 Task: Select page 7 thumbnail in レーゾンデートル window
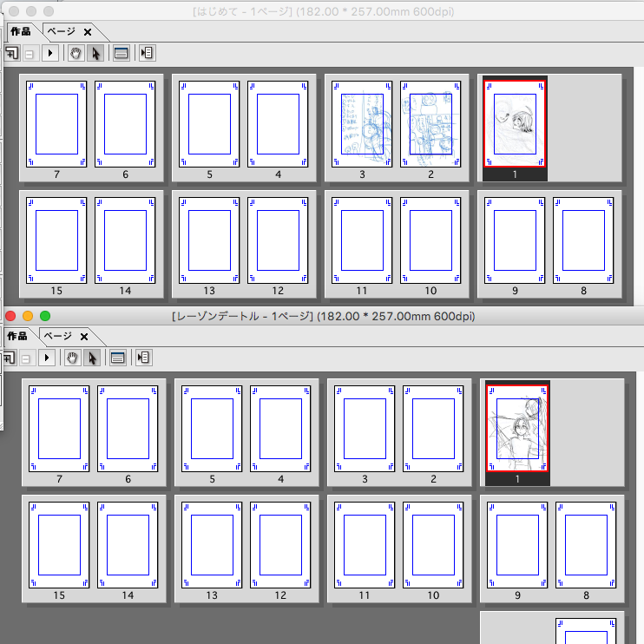pos(59,429)
